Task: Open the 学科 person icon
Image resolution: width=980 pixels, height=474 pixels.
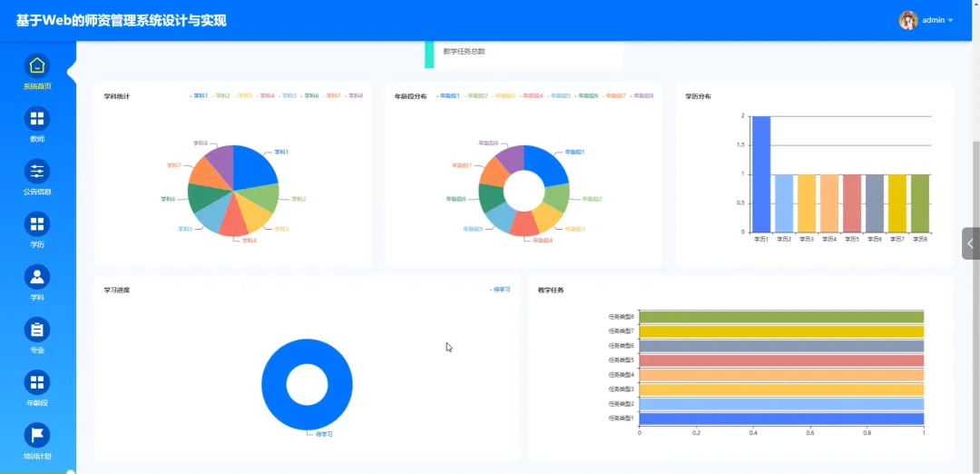Action: click(37, 277)
